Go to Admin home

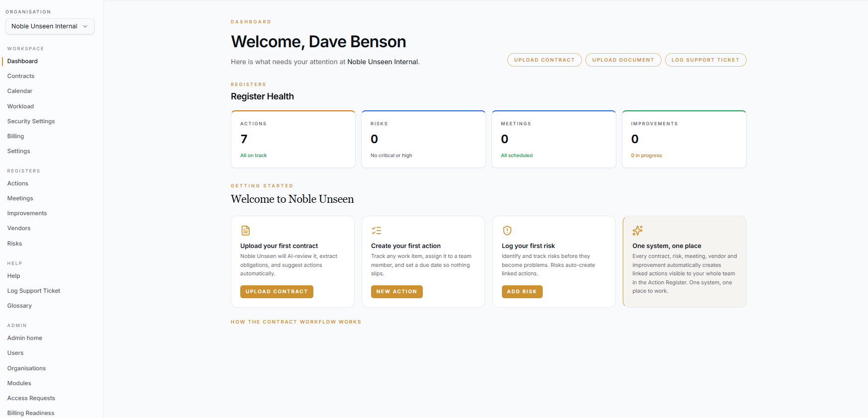pyautogui.click(x=24, y=338)
